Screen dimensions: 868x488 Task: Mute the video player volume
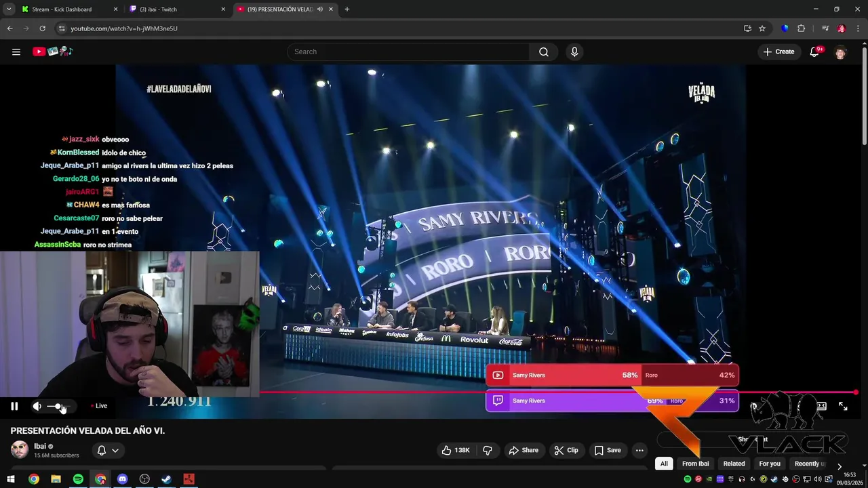[37, 406]
